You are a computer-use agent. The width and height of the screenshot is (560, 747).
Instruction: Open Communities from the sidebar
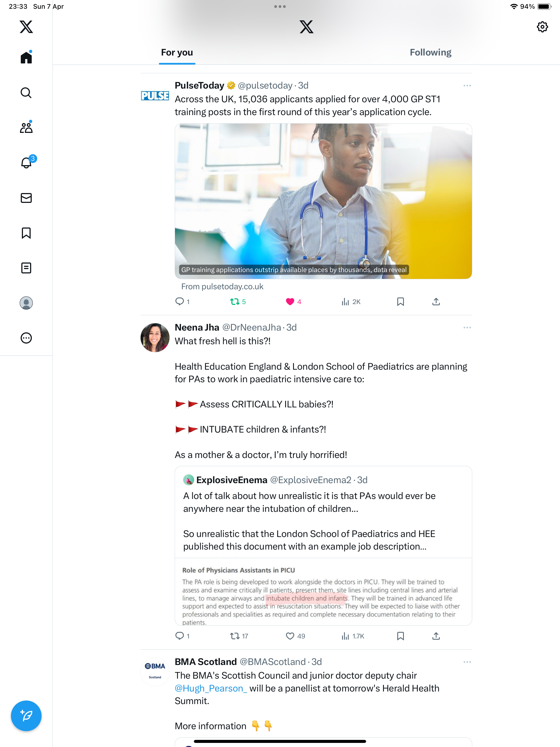pos(26,127)
